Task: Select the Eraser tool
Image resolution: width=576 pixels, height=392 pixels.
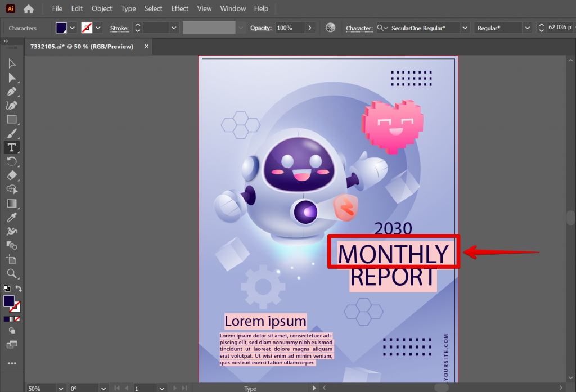Action: (x=12, y=175)
